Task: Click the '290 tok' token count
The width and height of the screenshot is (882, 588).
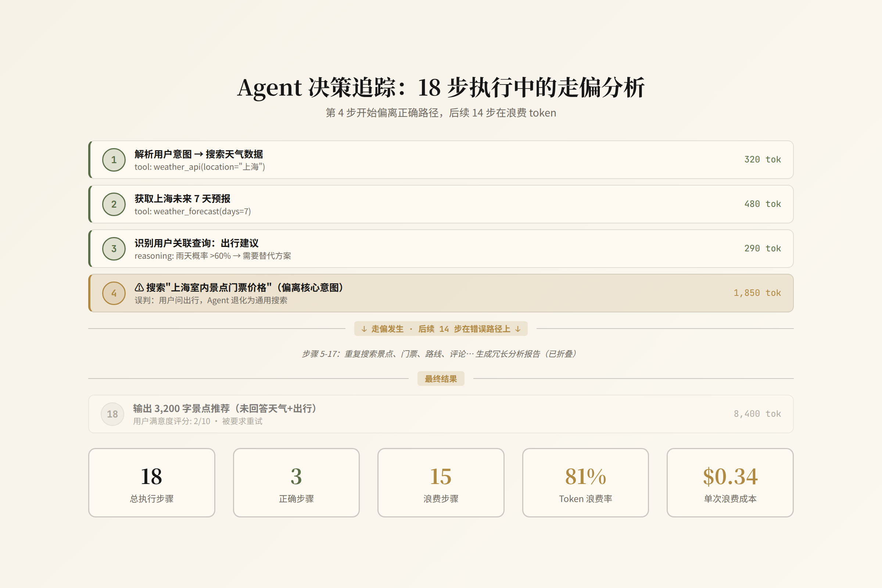Action: click(762, 248)
